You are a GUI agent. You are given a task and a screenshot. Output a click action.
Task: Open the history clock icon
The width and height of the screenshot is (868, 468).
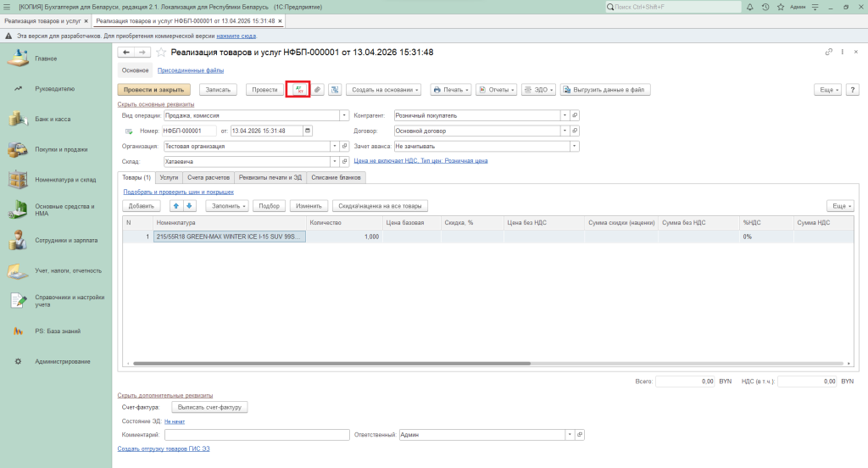tap(765, 7)
